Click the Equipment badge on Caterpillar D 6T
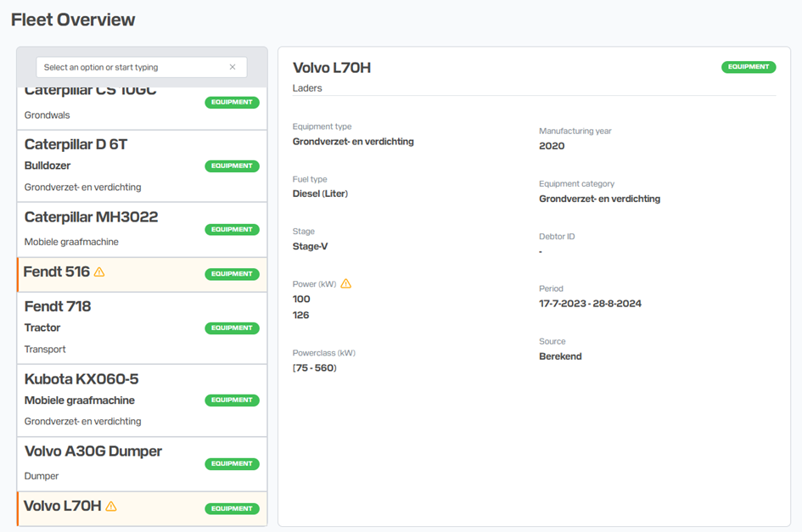 [233, 166]
